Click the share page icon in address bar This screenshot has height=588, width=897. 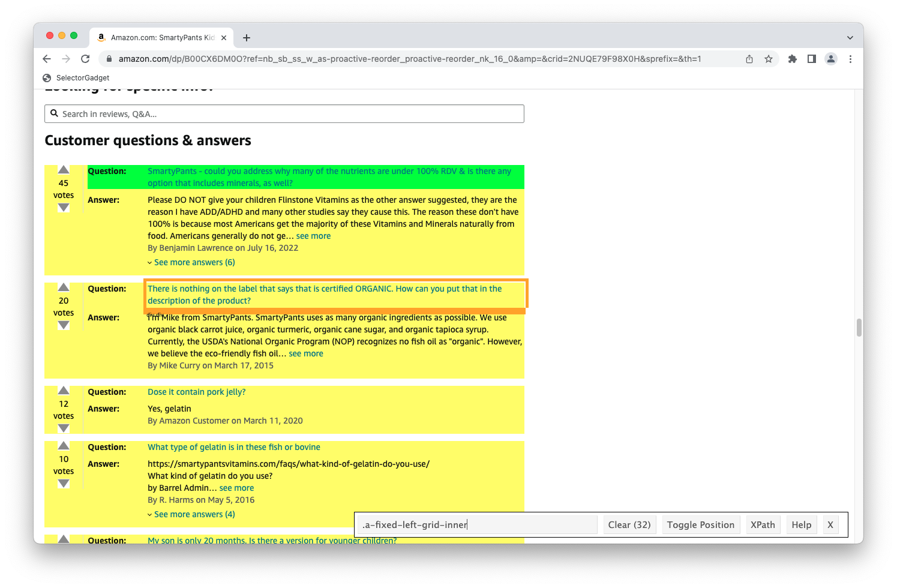(x=749, y=59)
